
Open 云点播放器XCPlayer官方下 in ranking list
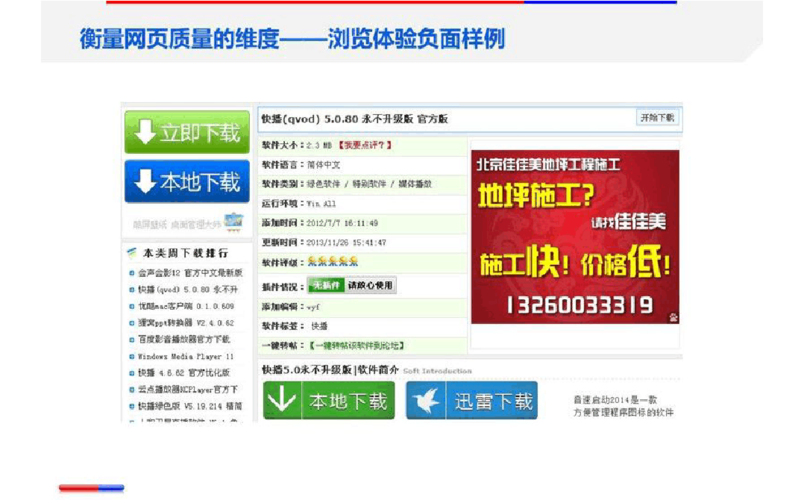click(188, 390)
